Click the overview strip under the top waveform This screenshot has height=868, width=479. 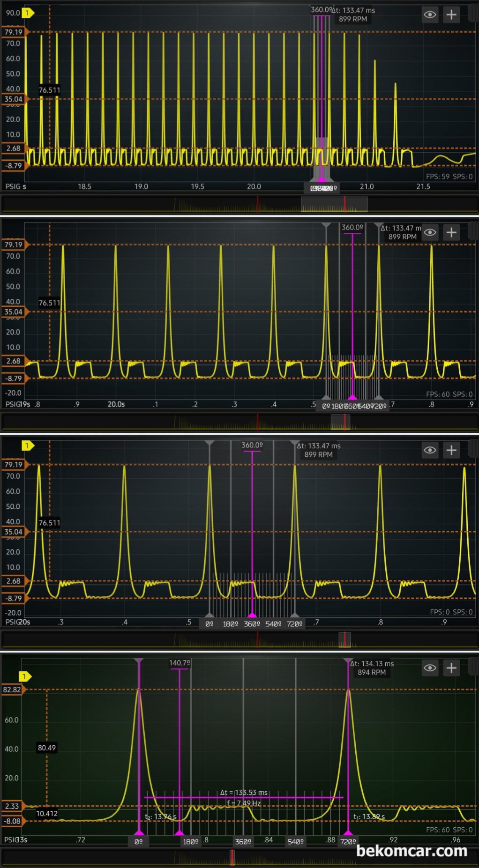point(239,205)
